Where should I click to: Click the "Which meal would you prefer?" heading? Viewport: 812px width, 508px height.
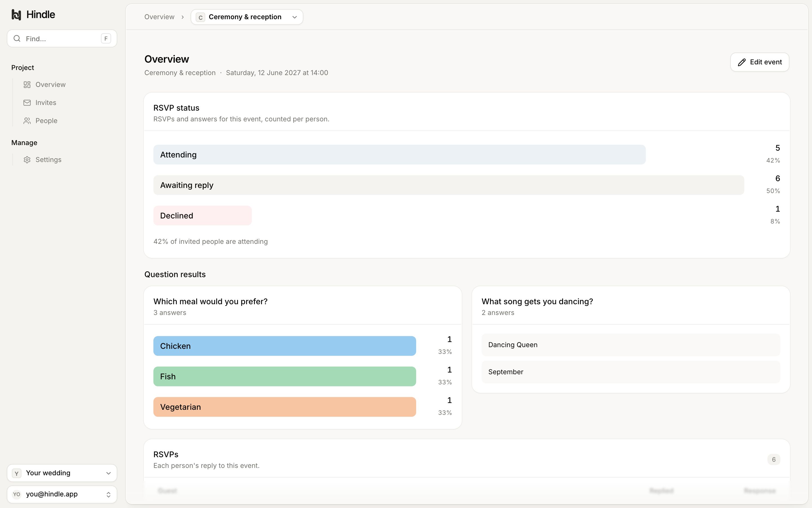click(210, 302)
